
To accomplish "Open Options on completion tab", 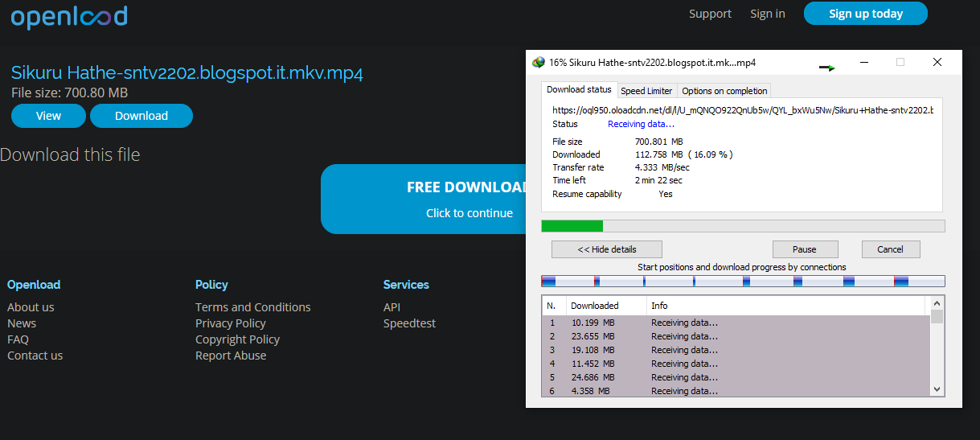I will click(724, 91).
